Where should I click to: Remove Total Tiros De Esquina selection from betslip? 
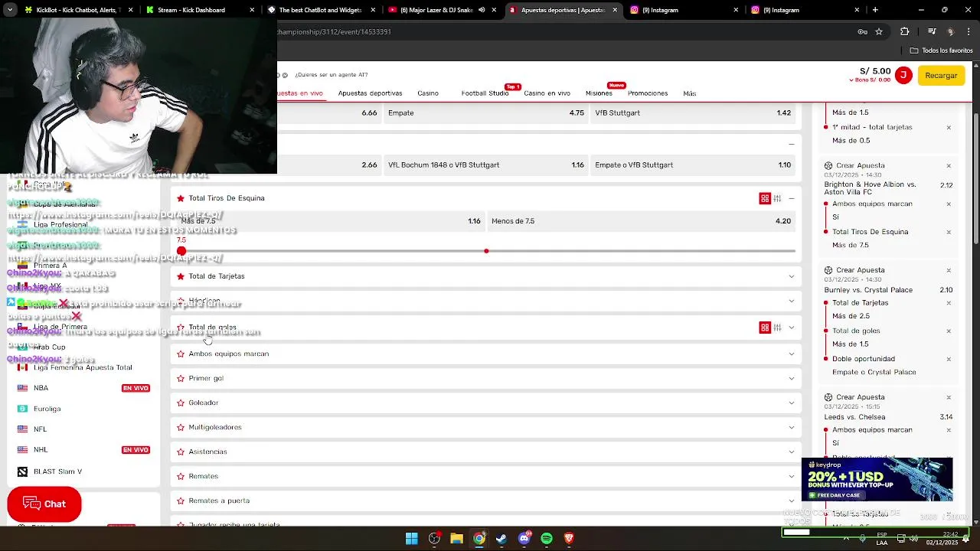click(x=949, y=232)
